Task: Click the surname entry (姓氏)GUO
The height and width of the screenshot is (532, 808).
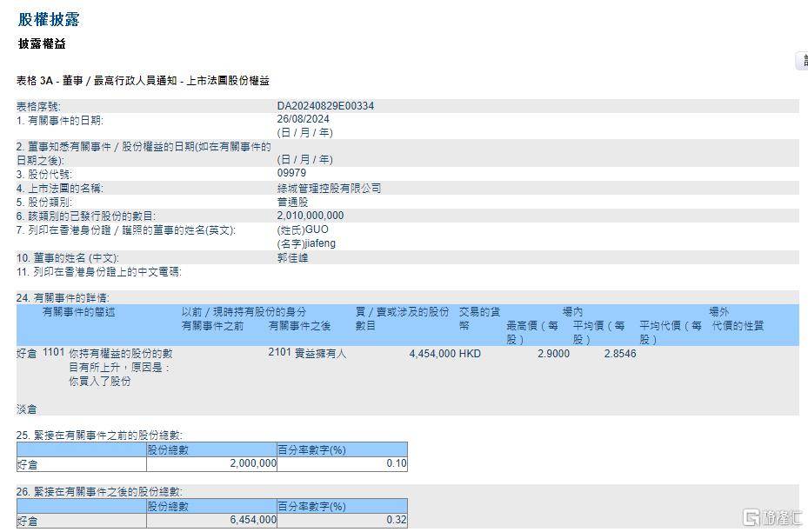Action: [303, 229]
